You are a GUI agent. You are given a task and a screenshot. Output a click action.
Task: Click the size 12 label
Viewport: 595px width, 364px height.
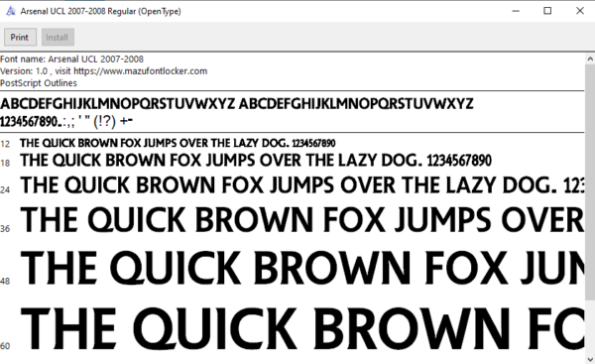[5, 144]
